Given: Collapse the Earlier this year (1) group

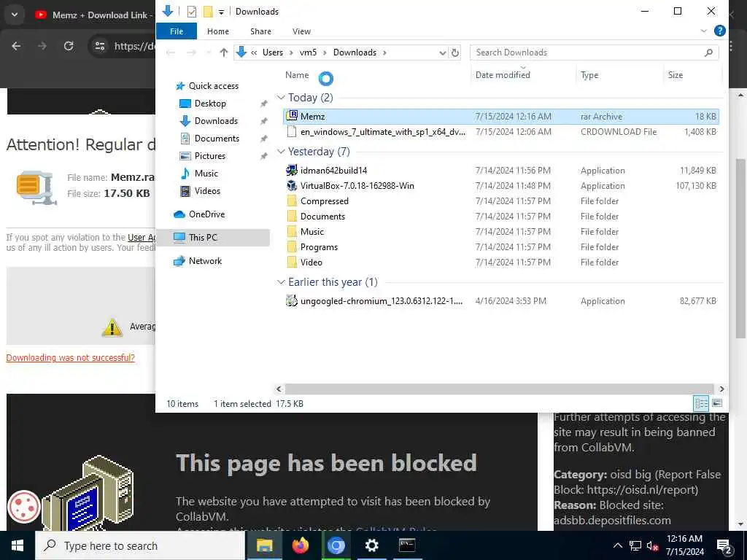Looking at the screenshot, I should tap(281, 282).
